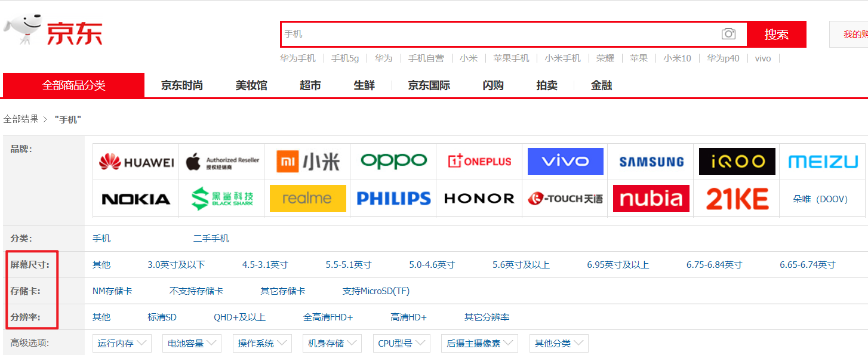The image size is (868, 355).
Task: Go to 京东国际 tab
Action: click(x=429, y=85)
